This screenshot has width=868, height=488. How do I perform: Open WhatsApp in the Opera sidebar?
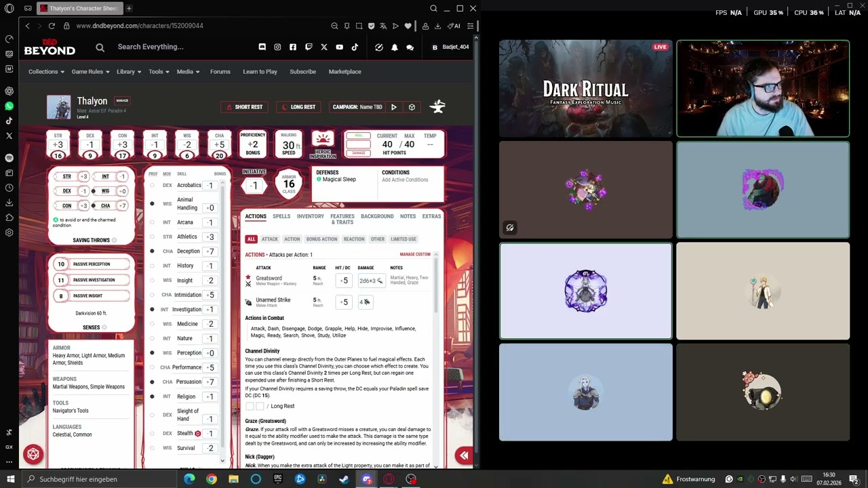tap(9, 106)
